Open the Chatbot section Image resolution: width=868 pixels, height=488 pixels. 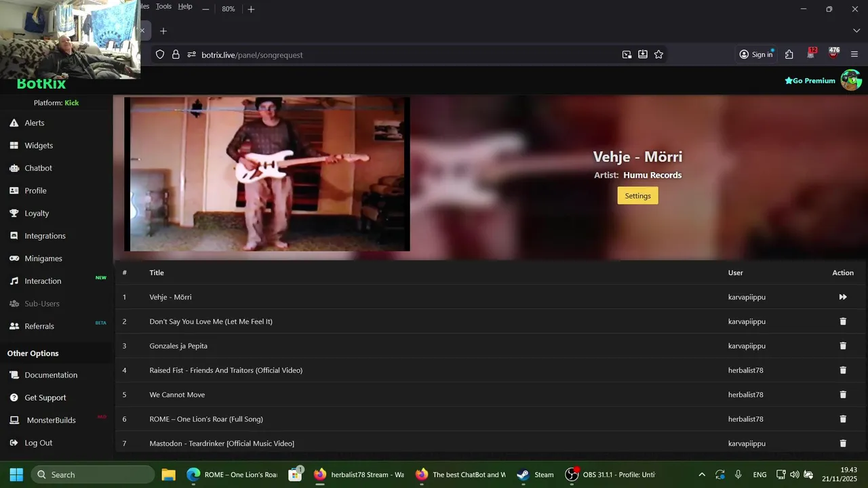pos(38,168)
